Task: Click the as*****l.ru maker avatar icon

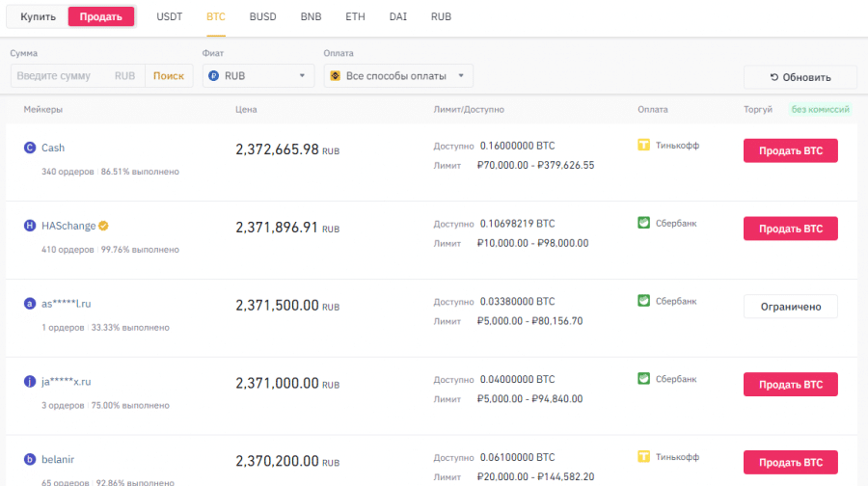Action: coord(30,304)
